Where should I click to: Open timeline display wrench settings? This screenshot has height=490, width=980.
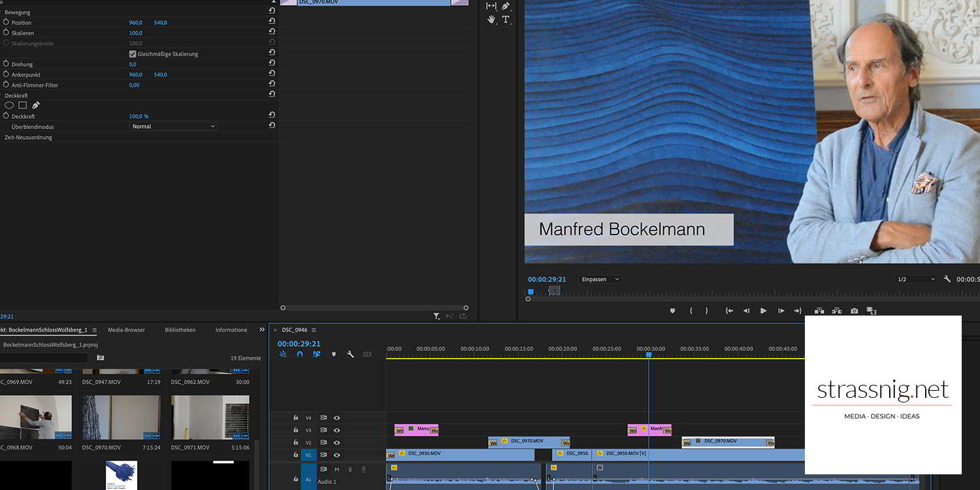tap(350, 354)
